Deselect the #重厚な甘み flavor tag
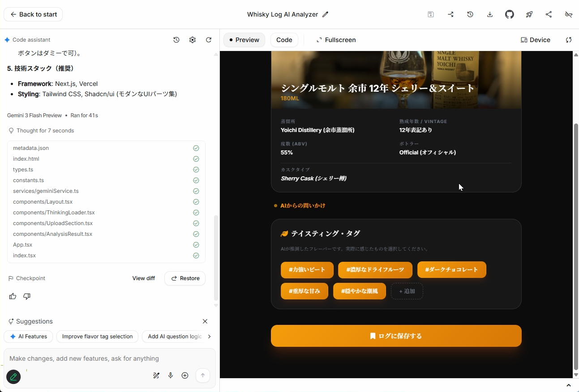 pyautogui.click(x=304, y=291)
